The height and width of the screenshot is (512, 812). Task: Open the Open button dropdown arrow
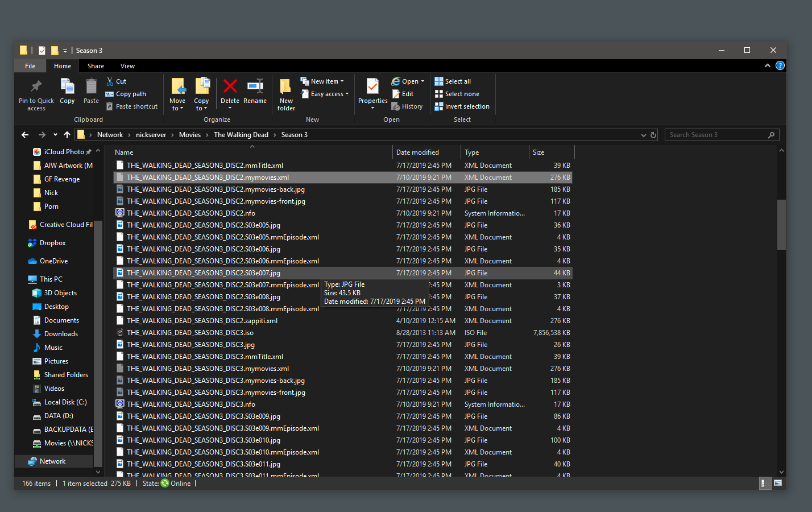pyautogui.click(x=422, y=81)
